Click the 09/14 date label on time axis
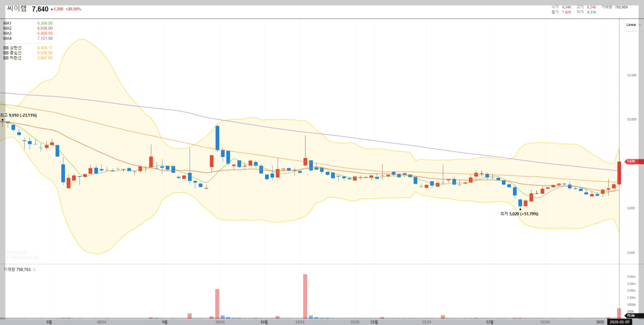Image resolution: width=644 pixels, height=325 pixels. pos(220,322)
